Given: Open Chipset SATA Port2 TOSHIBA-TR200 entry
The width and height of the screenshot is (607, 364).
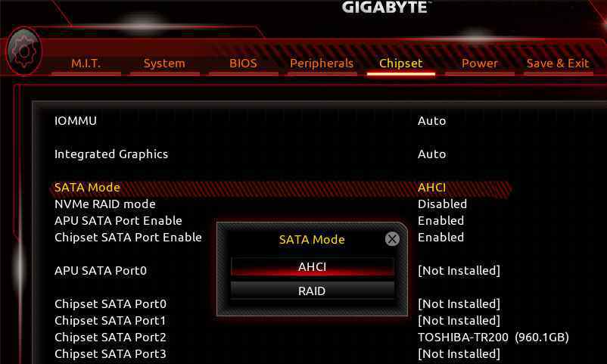Looking at the screenshot, I should point(493,338).
